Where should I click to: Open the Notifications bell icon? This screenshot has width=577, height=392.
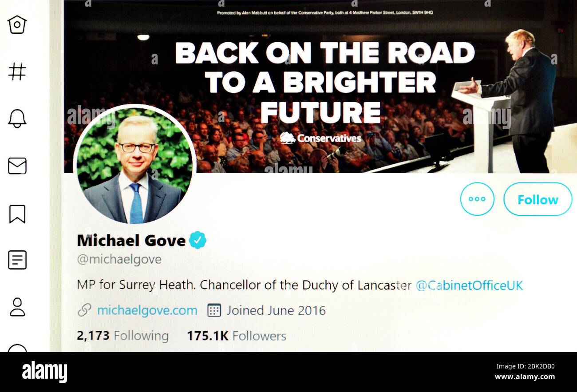(17, 118)
